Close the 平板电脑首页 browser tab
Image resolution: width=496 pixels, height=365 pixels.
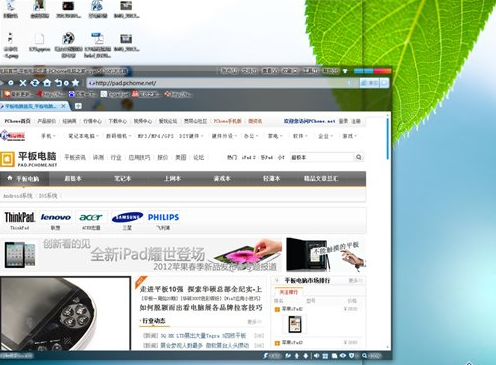coord(63,106)
